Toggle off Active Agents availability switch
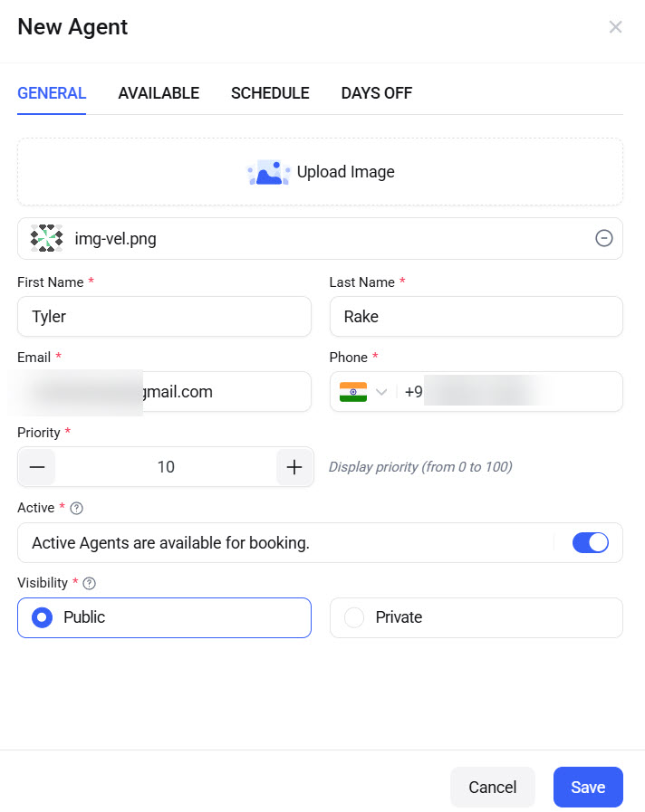 591,542
